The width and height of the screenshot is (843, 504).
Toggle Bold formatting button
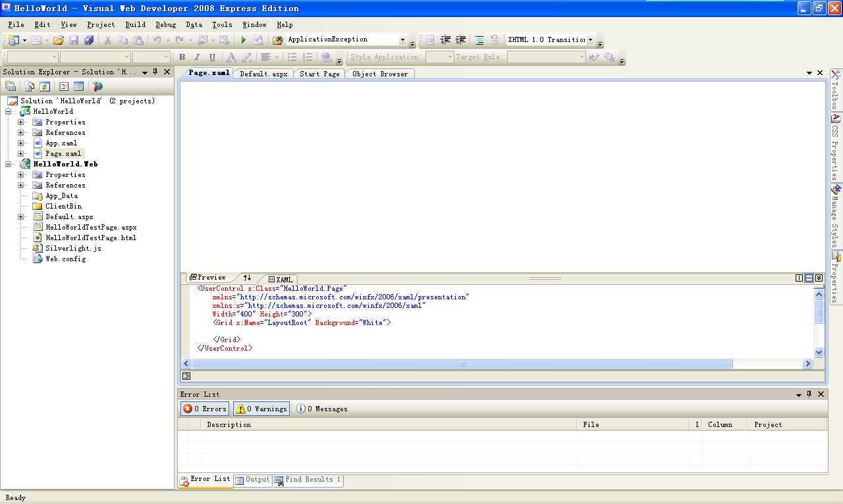182,57
